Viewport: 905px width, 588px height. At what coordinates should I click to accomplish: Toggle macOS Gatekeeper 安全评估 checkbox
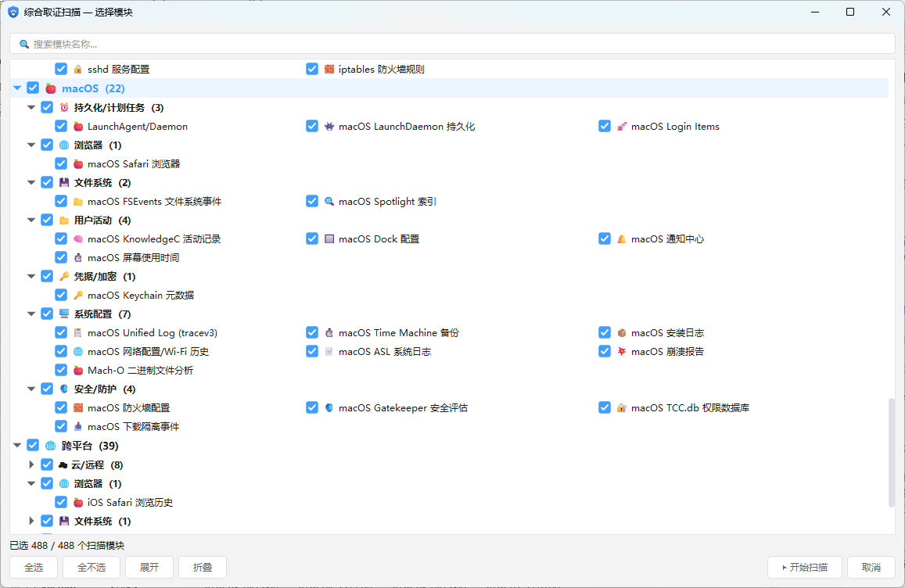coord(311,407)
